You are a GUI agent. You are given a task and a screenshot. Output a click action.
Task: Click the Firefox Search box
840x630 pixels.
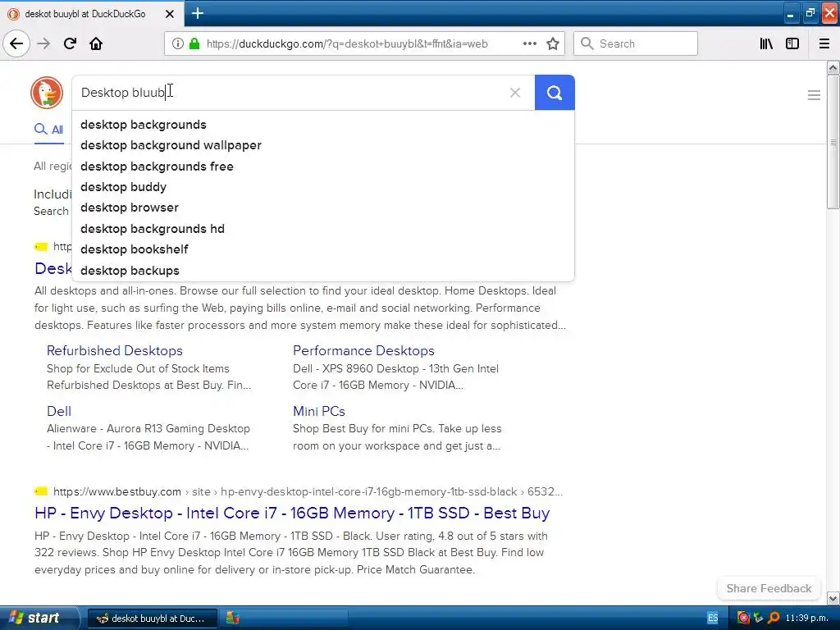coord(636,43)
